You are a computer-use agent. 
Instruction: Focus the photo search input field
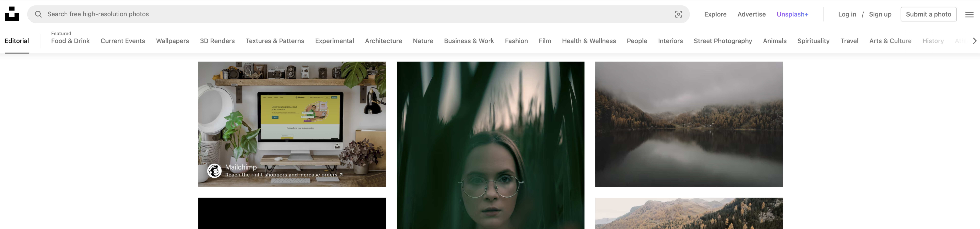[x=342, y=14]
